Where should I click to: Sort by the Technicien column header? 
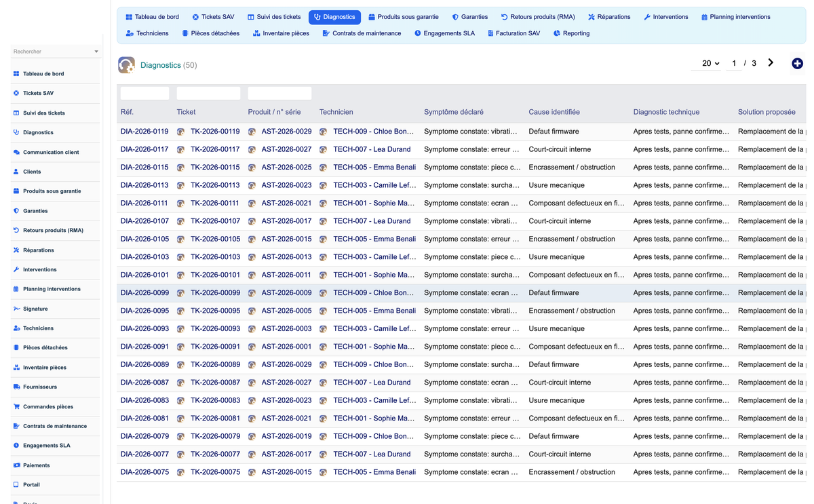pos(336,112)
